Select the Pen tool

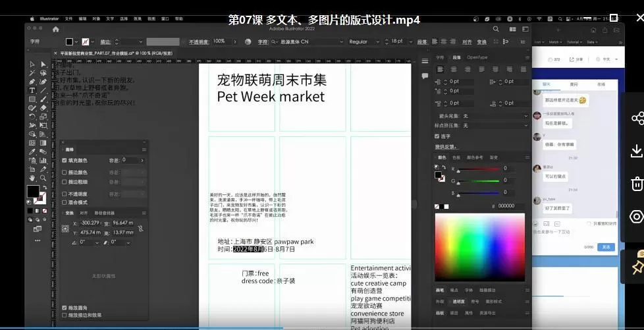tap(32, 82)
